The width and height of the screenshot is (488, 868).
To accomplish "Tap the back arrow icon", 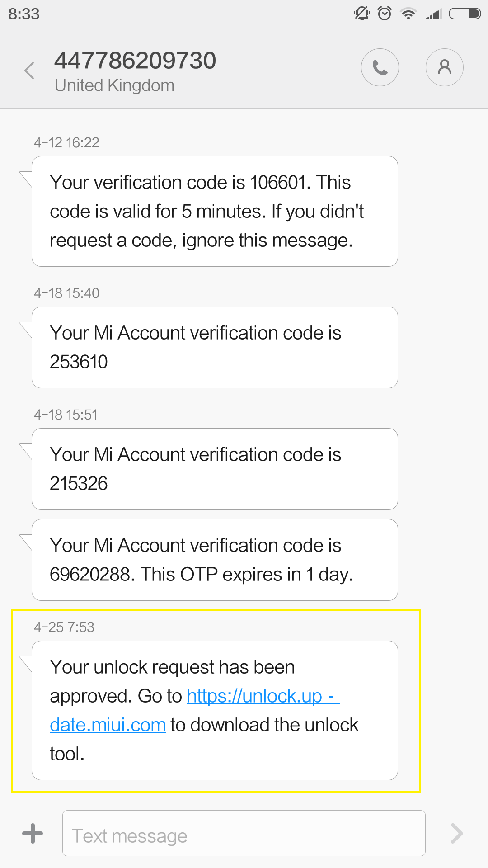I will (x=30, y=71).
